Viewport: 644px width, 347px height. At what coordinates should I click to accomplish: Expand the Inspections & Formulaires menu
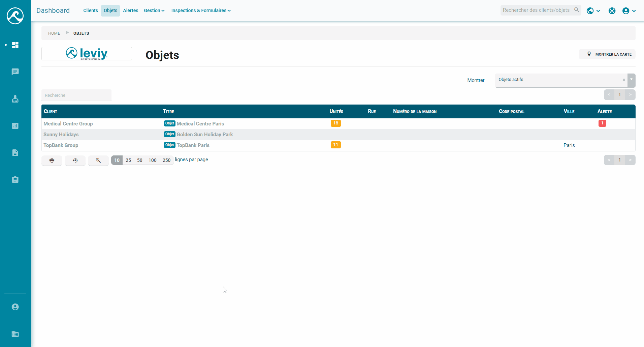click(201, 10)
